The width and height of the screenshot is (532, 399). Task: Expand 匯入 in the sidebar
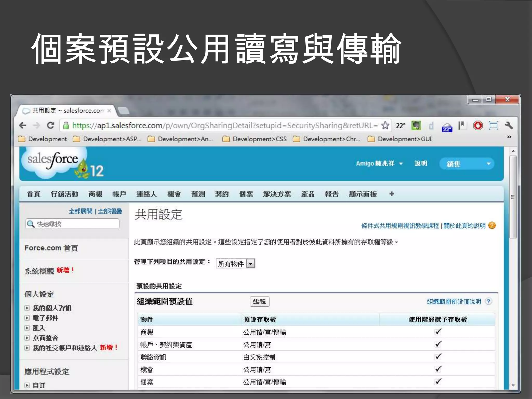(x=27, y=328)
